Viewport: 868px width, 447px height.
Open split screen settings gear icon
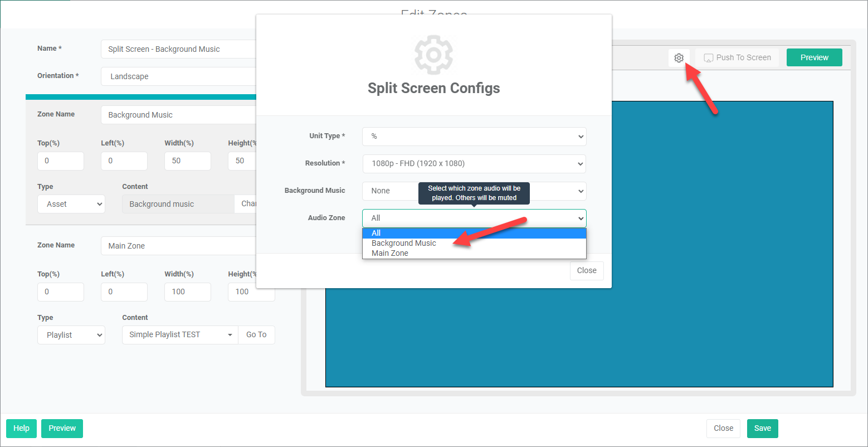coord(679,57)
